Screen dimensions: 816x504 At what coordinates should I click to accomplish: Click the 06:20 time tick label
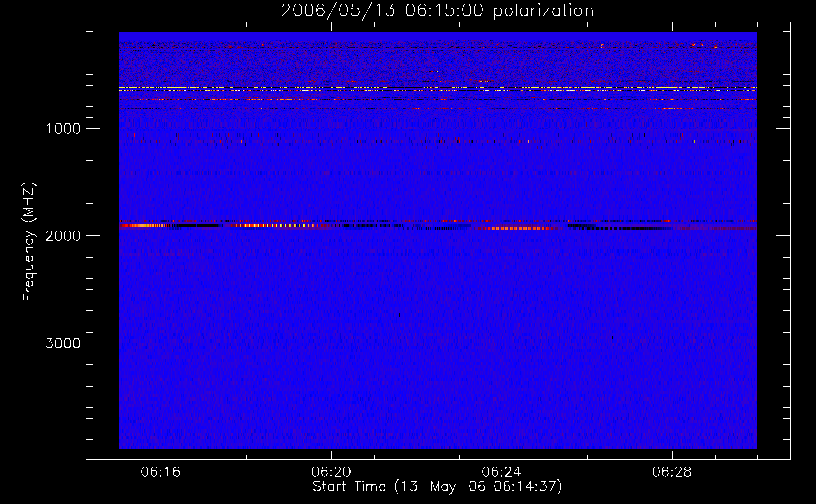click(x=331, y=472)
